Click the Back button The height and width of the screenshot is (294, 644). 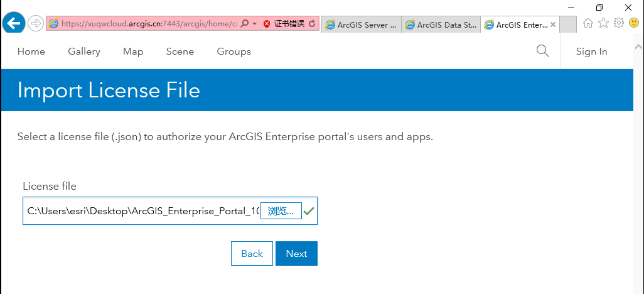pos(252,254)
